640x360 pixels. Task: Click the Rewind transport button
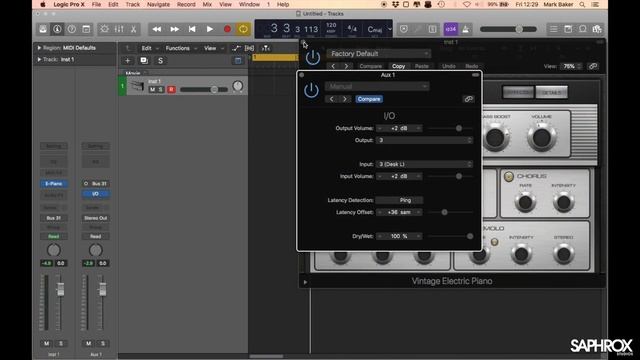(x=157, y=29)
